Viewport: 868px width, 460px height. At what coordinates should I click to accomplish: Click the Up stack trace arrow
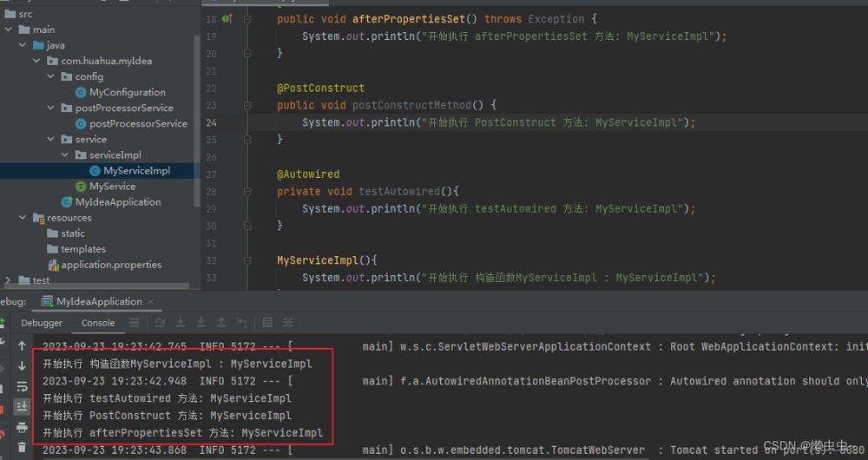(22, 346)
